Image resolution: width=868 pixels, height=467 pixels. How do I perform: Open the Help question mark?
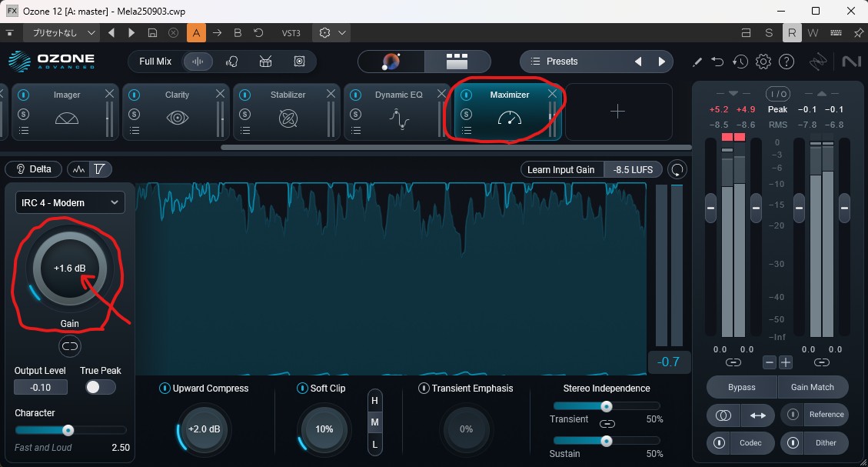pyautogui.click(x=787, y=62)
